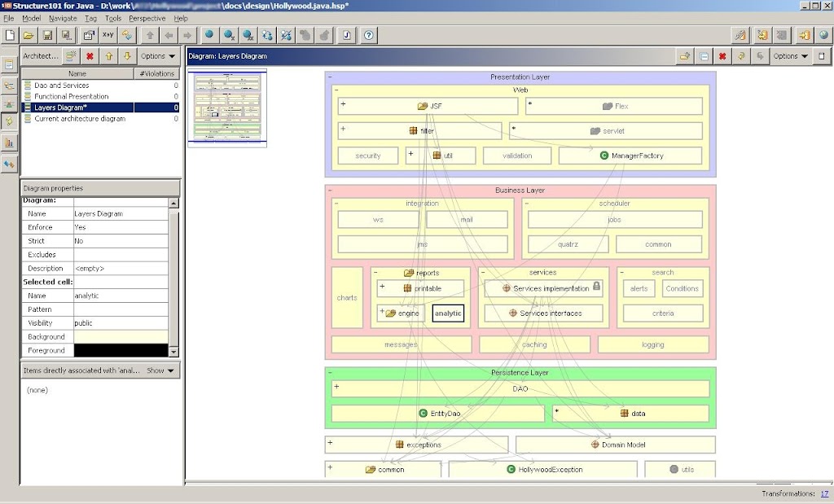
Task: Click the Enforce value field 'Yes'
Action: point(121,227)
